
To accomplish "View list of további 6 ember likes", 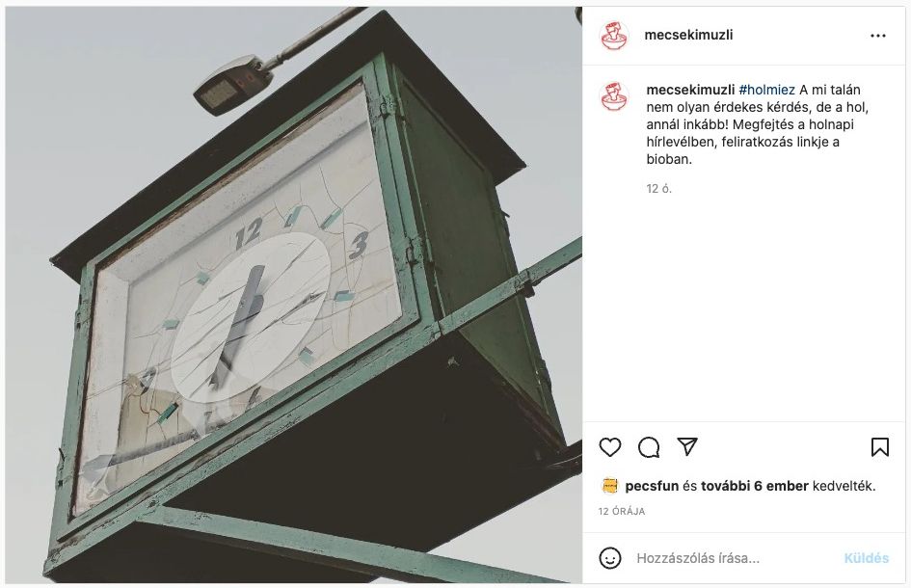I will click(754, 486).
